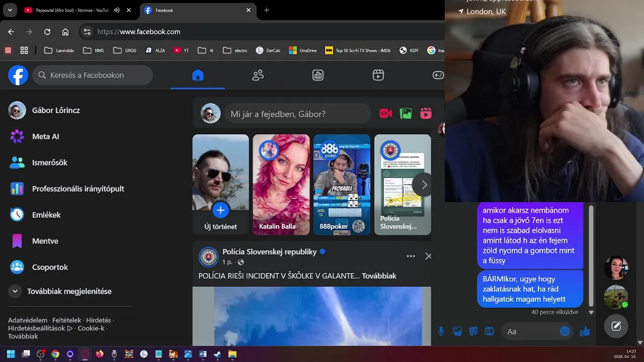Mute the YouTube tab via speaker icon
The height and width of the screenshot is (362, 644).
point(117,10)
